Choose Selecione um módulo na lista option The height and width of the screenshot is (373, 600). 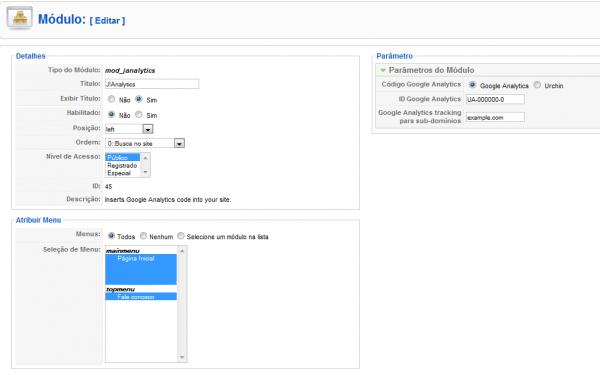coord(181,236)
